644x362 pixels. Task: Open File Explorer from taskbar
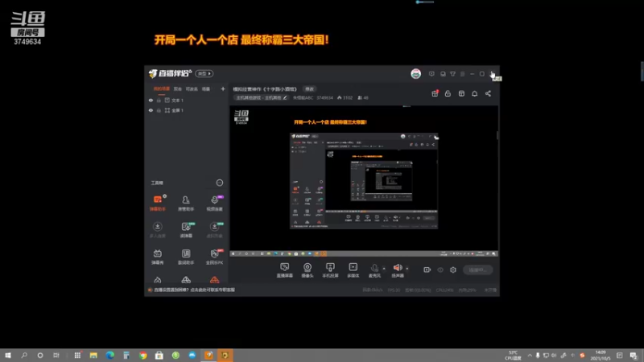(x=93, y=356)
